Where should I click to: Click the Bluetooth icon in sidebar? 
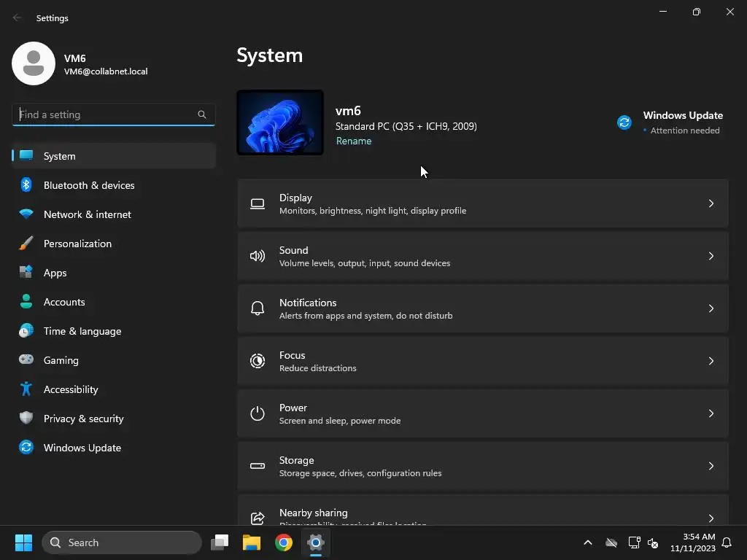pos(26,184)
